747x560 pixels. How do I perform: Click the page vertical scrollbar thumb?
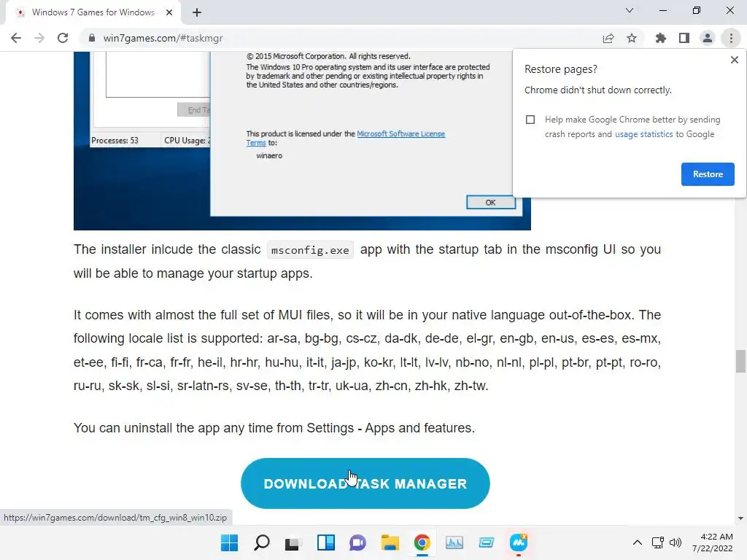[740, 361]
